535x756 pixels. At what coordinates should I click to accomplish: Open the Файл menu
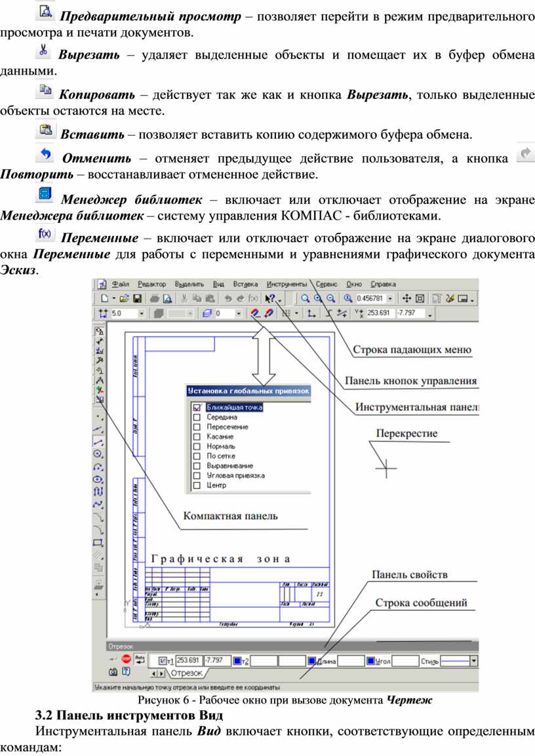(x=121, y=285)
